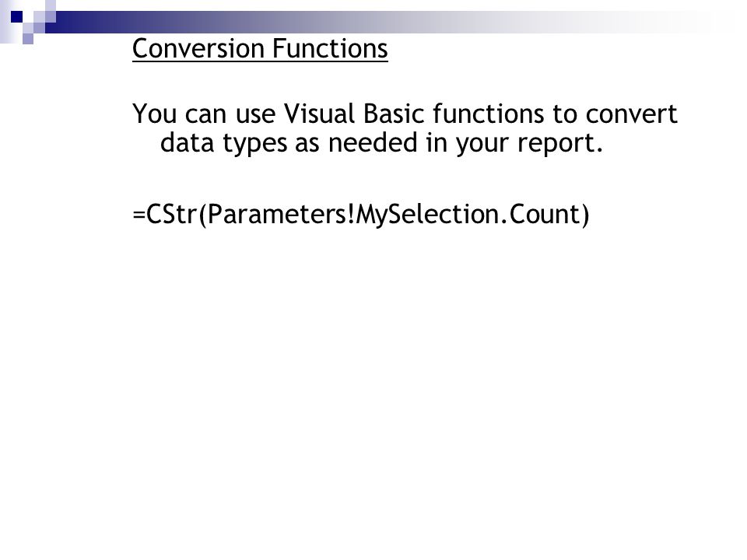Screen dimensions: 747x560
Task: Click the word "Basic" in the paragraph
Action: (x=394, y=114)
